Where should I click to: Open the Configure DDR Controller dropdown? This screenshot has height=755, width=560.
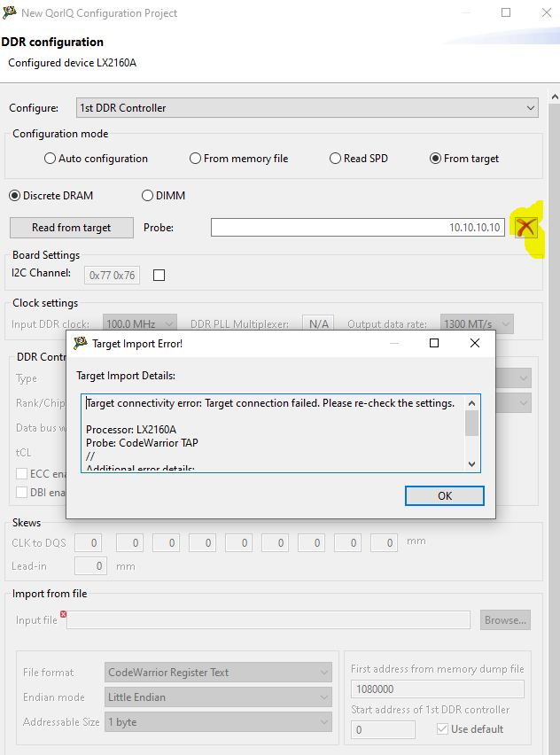tap(307, 108)
